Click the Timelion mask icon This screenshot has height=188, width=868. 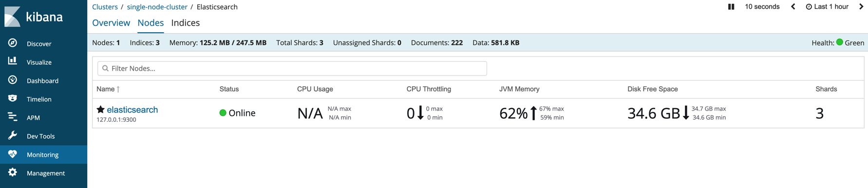point(13,98)
